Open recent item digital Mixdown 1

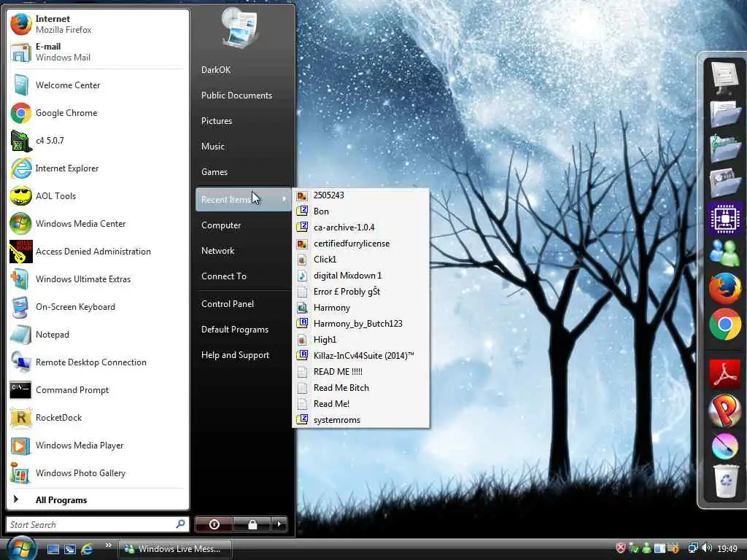[x=360, y=276]
